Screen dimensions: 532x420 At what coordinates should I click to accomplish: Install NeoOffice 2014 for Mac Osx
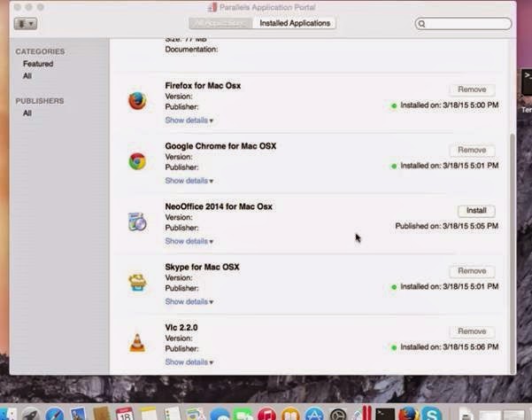point(476,211)
